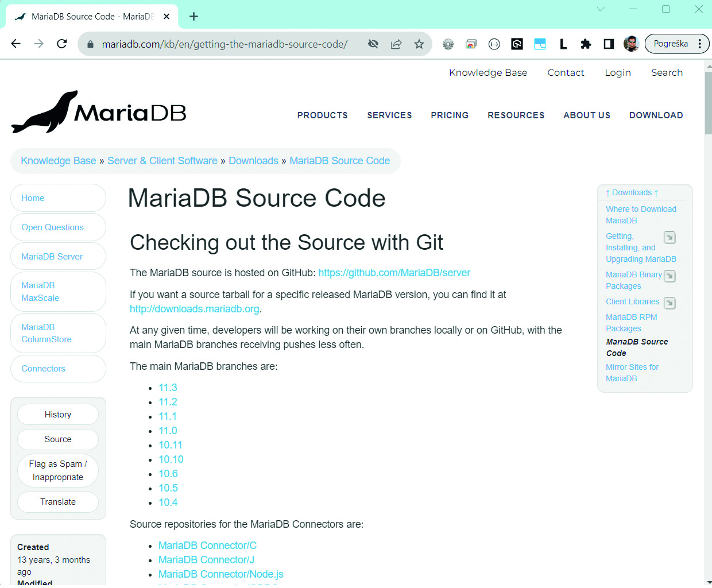712x588 pixels.
Task: Reload the page
Action: point(62,44)
